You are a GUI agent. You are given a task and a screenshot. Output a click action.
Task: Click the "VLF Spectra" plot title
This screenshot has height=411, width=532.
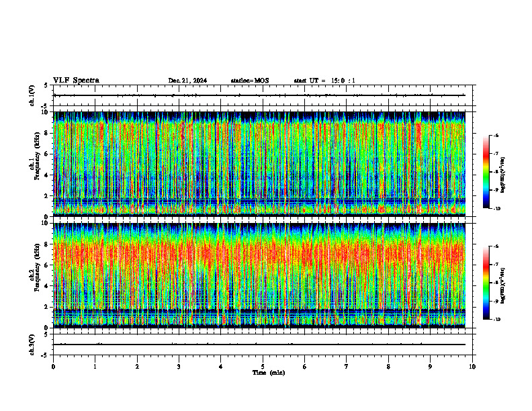[x=76, y=81]
